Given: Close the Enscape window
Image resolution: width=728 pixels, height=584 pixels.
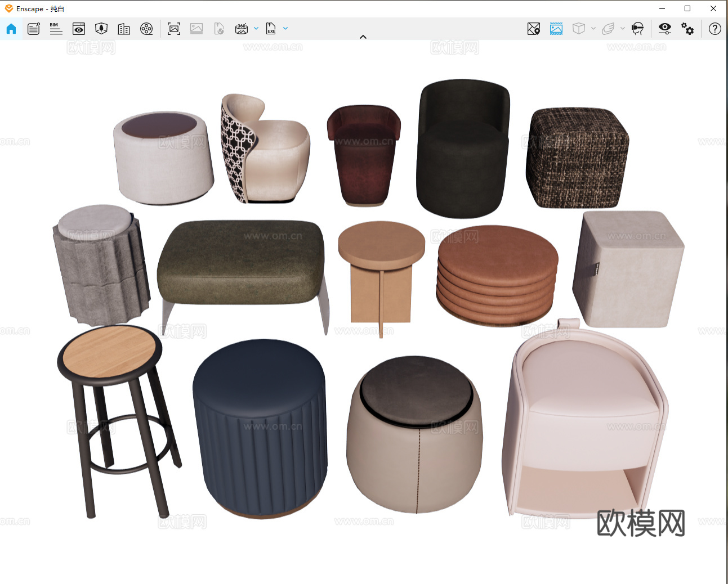Looking at the screenshot, I should click(x=713, y=8).
